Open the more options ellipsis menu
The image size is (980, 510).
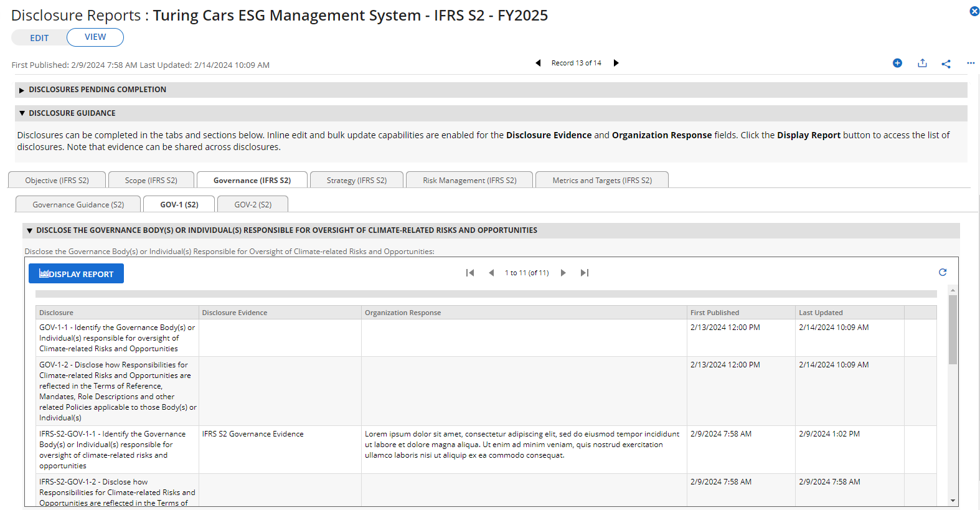point(971,63)
